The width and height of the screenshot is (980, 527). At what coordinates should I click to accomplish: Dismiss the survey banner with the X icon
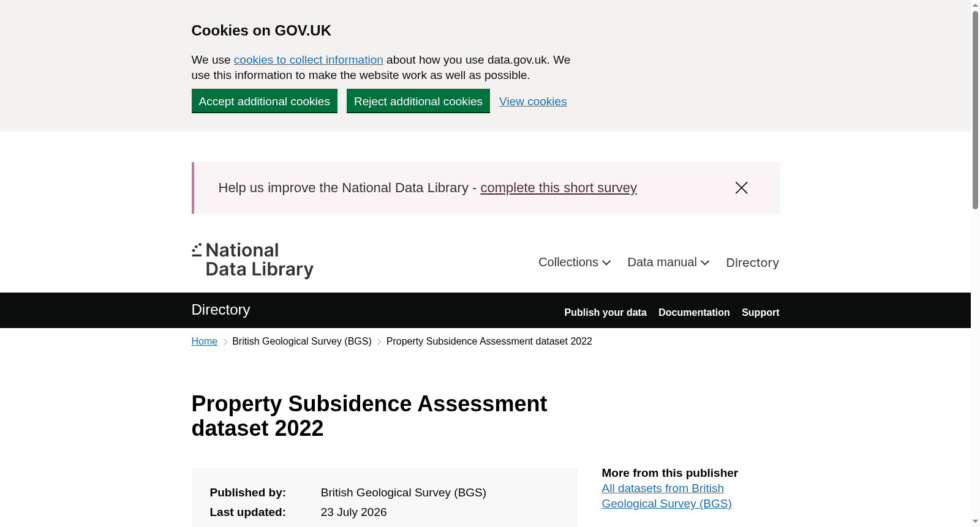pyautogui.click(x=741, y=188)
